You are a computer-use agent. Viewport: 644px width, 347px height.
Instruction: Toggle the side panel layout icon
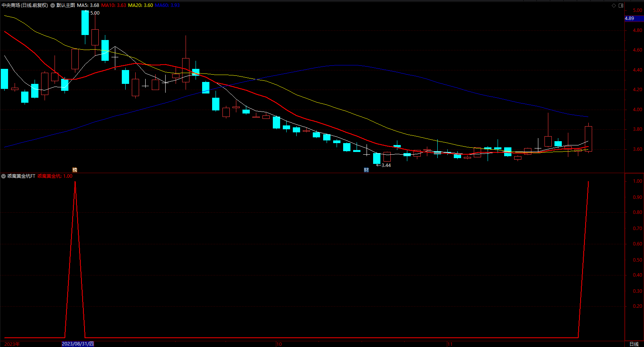click(621, 5)
